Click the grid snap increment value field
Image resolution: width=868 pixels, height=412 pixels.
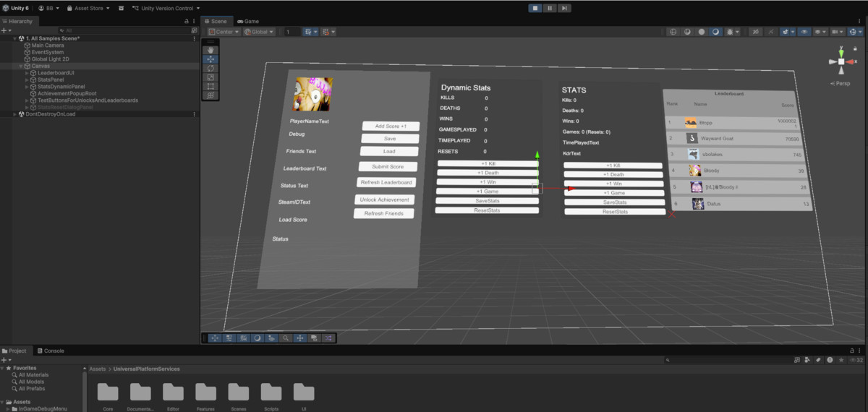click(x=292, y=32)
